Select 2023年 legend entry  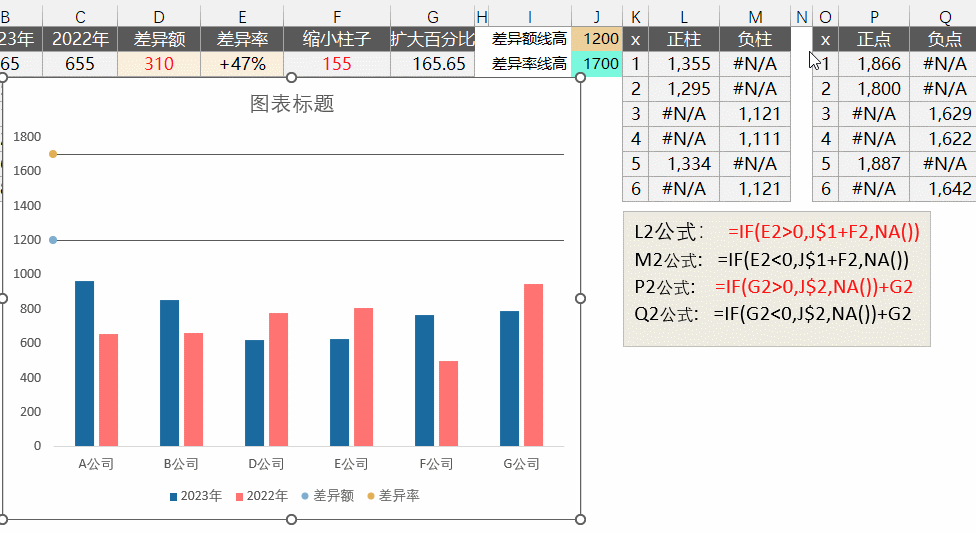(x=195, y=496)
